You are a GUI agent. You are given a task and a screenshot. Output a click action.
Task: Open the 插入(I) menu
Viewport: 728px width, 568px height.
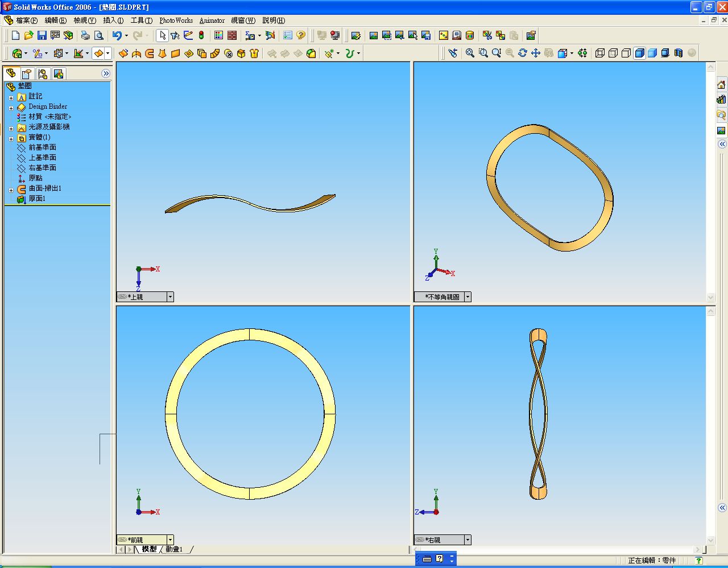[113, 20]
